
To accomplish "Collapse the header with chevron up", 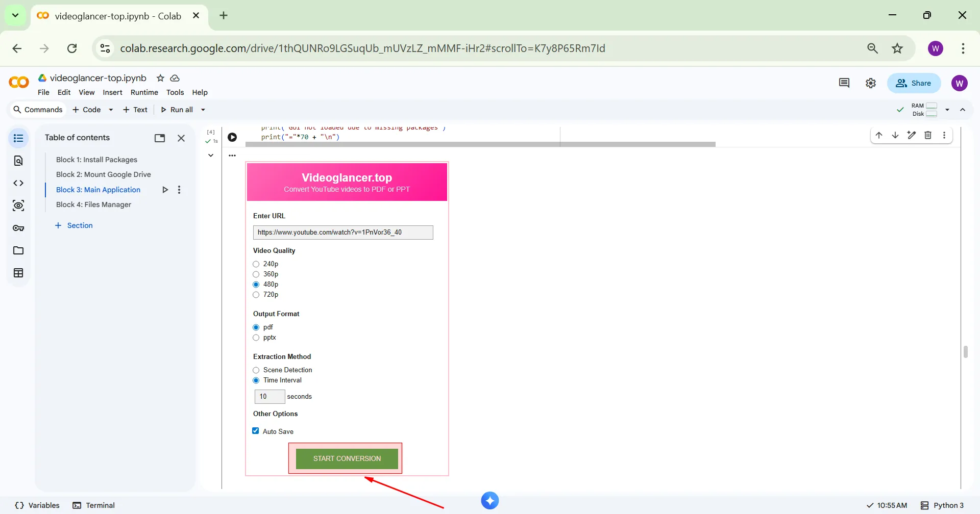I will [x=963, y=110].
